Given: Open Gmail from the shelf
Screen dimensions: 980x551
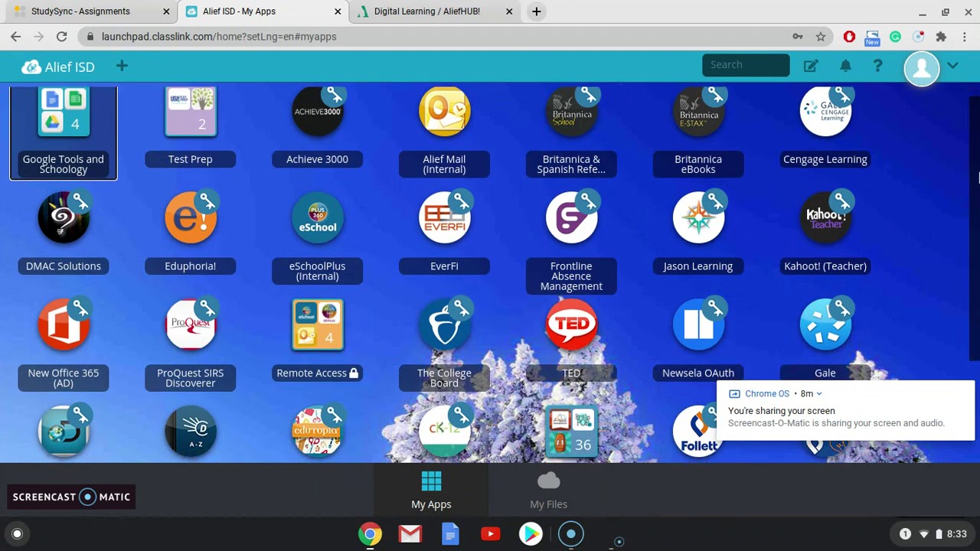Looking at the screenshot, I should pyautogui.click(x=410, y=534).
